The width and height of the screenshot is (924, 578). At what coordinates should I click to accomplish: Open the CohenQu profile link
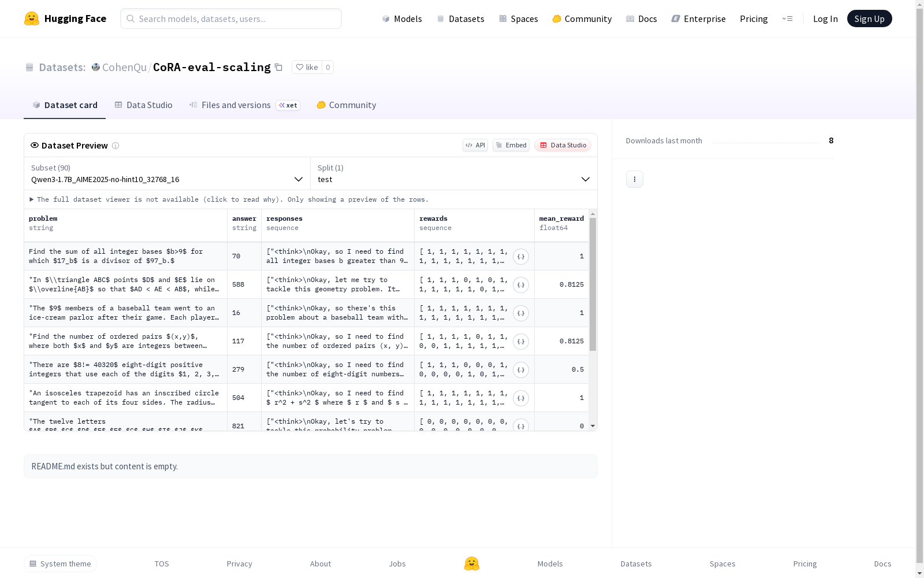pos(124,67)
